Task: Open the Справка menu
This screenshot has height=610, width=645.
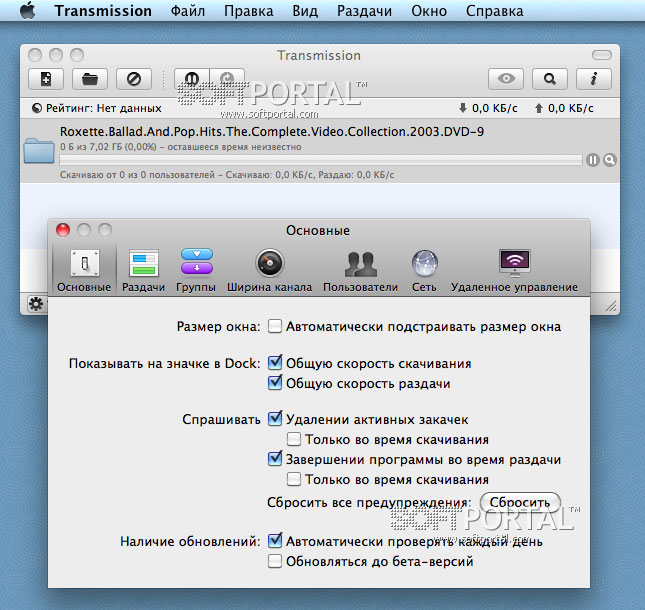Action: pyautogui.click(x=494, y=11)
